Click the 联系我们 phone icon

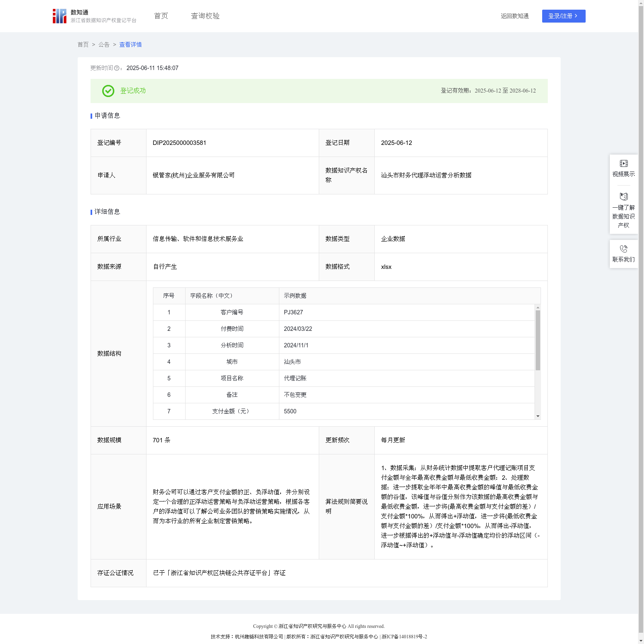pyautogui.click(x=623, y=249)
